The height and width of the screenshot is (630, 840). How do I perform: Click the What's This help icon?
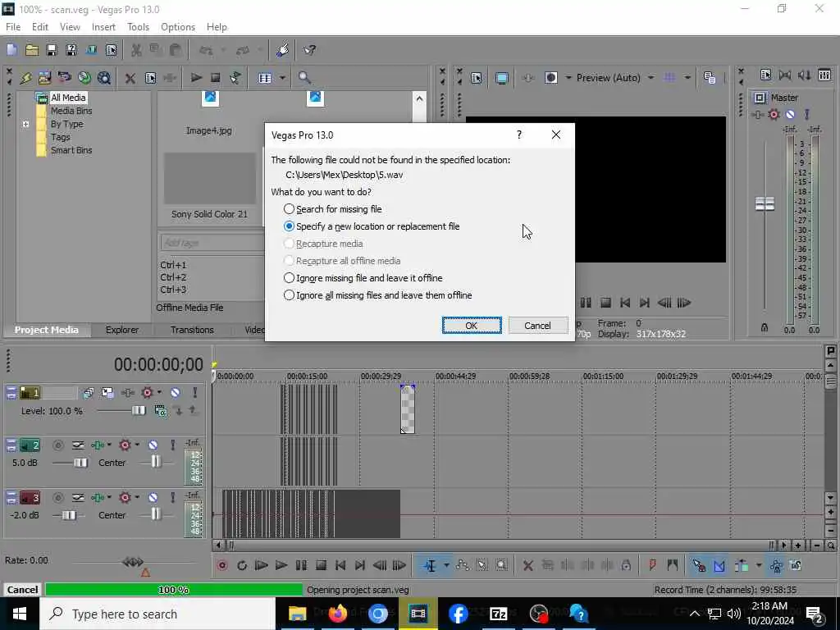tap(309, 50)
